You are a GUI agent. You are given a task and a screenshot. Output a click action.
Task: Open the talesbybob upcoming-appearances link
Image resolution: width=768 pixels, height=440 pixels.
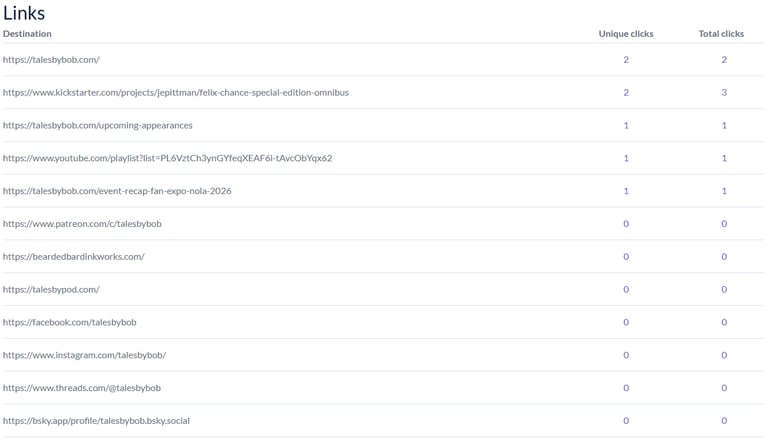(x=97, y=125)
